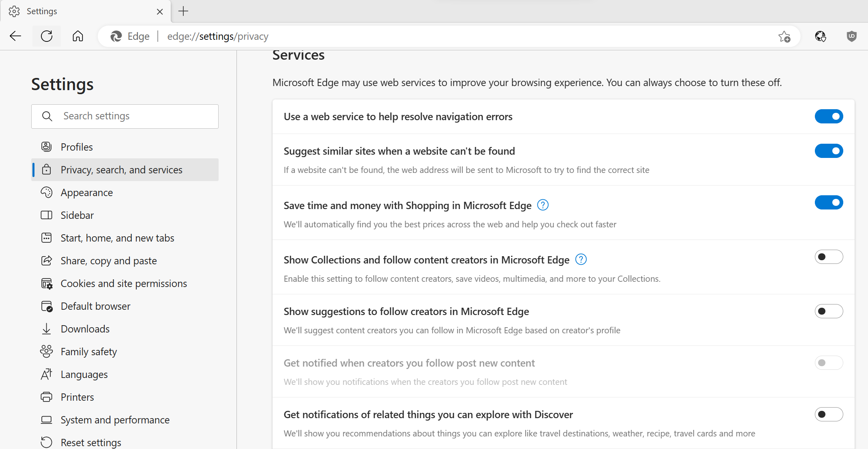868x449 pixels.
Task: Click help icon beside Show Collections setting
Action: point(581,259)
